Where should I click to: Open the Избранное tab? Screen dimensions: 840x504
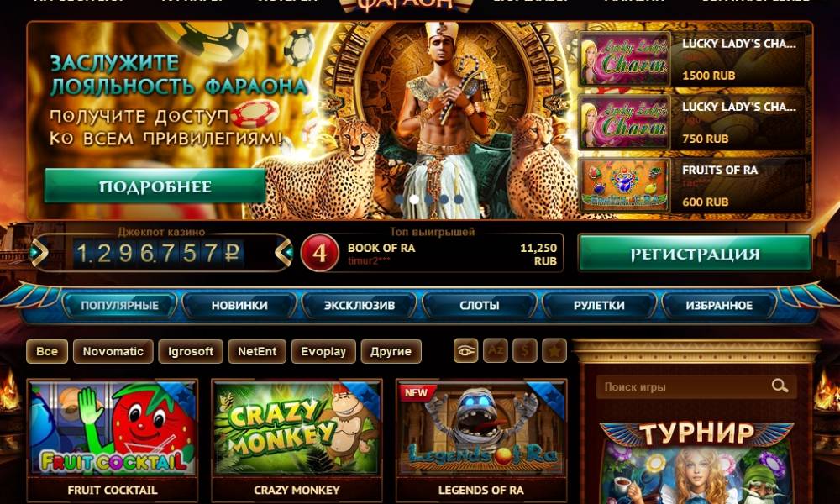[719, 305]
